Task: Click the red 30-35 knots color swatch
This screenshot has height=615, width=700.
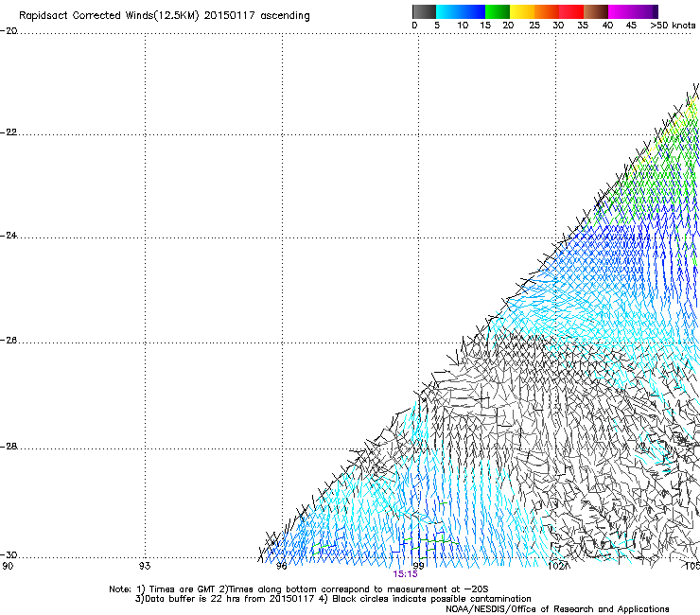Action: [571, 11]
